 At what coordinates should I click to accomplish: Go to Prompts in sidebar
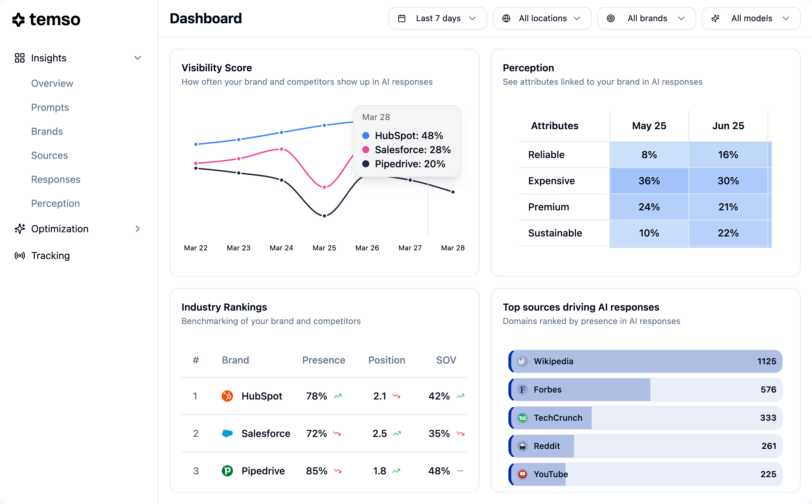[x=50, y=107]
